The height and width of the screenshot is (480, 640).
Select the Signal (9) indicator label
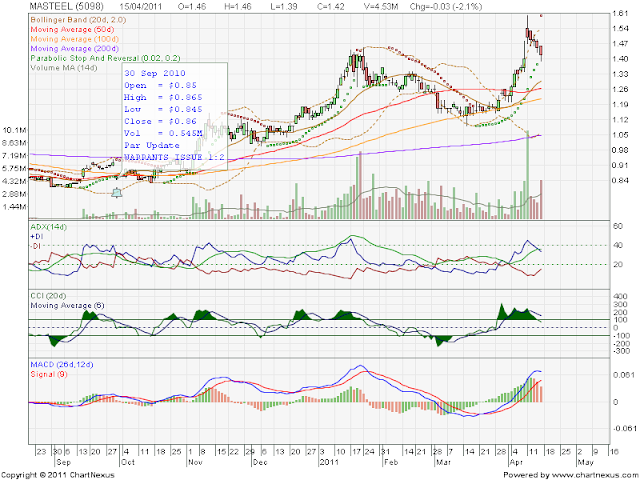click(x=49, y=374)
